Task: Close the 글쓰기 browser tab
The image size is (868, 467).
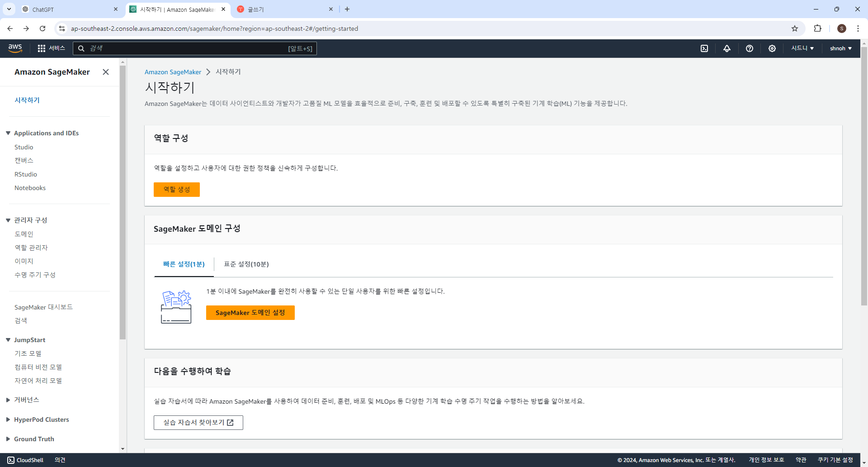Action: point(331,9)
